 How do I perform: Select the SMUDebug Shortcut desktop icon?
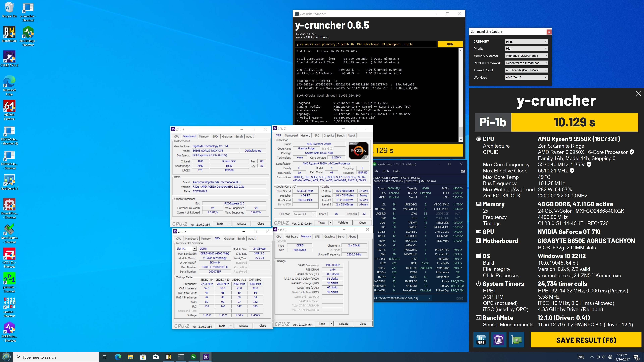[x=9, y=332]
